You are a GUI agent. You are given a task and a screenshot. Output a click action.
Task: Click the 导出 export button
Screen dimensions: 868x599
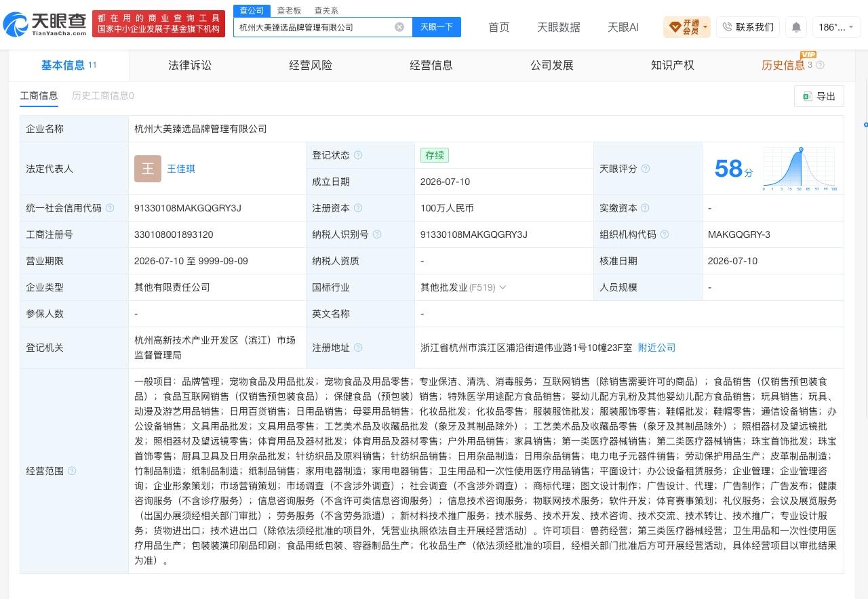pos(819,96)
